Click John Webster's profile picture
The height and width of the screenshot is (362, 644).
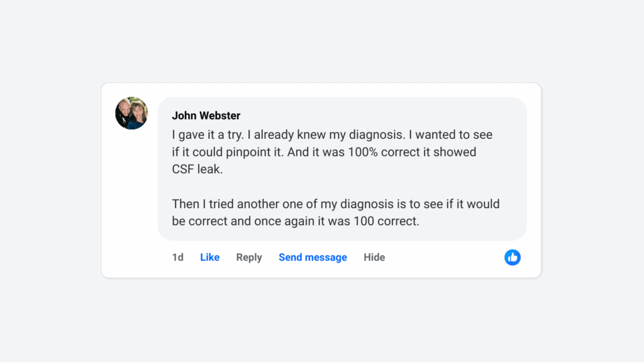131,113
